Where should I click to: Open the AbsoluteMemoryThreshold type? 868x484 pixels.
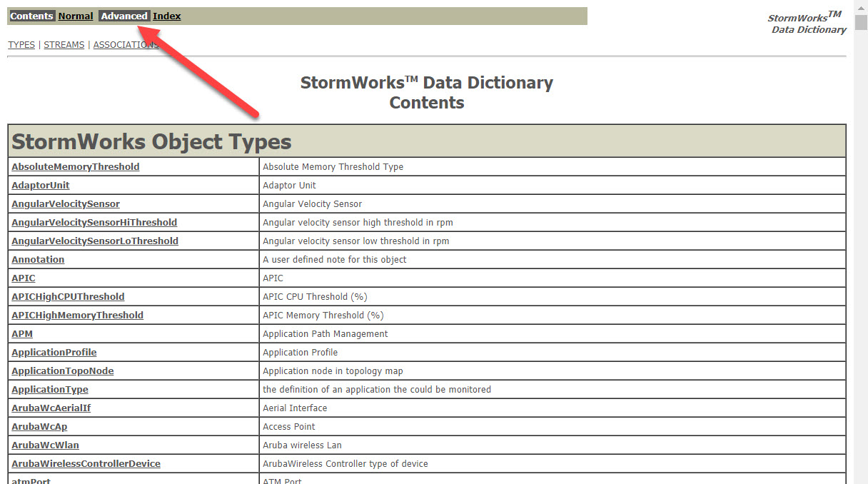coord(76,166)
